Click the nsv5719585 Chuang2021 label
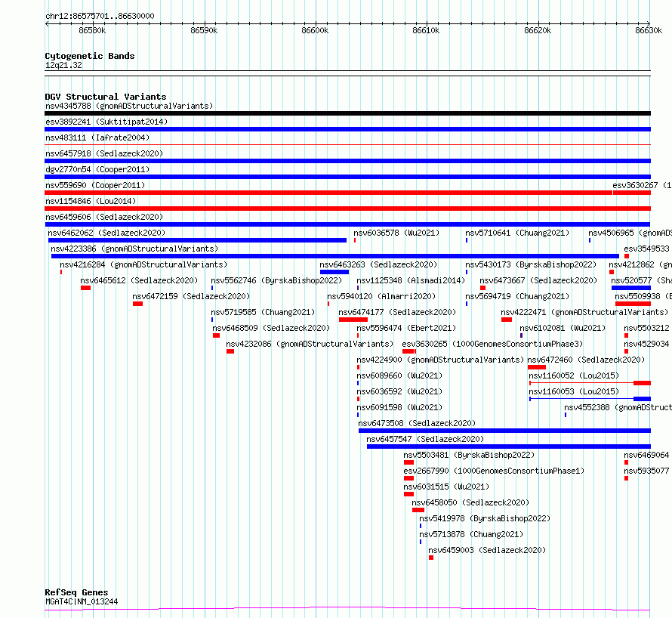672x618 pixels. (x=263, y=312)
